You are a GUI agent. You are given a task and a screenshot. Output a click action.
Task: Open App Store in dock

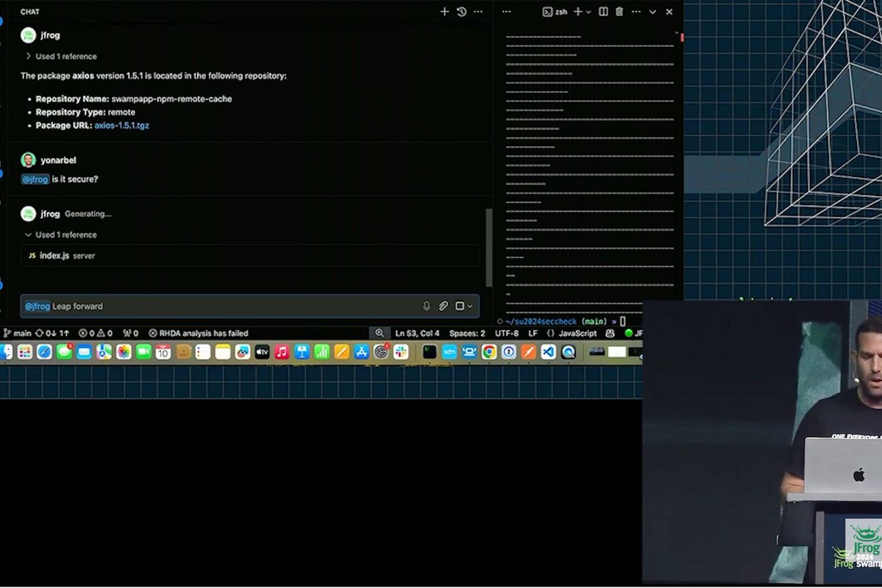[x=361, y=352]
